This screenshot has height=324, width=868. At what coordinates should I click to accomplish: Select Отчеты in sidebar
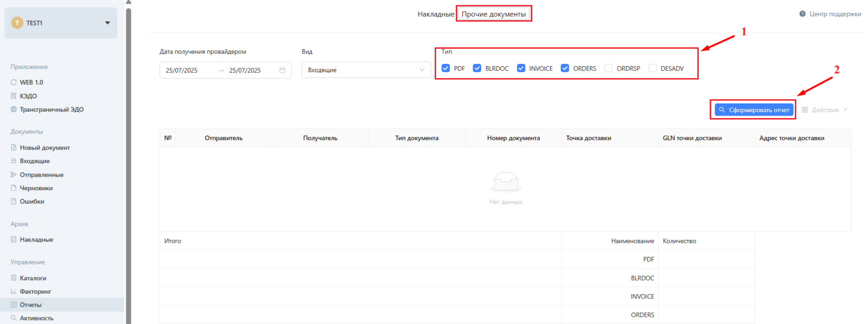(x=30, y=304)
